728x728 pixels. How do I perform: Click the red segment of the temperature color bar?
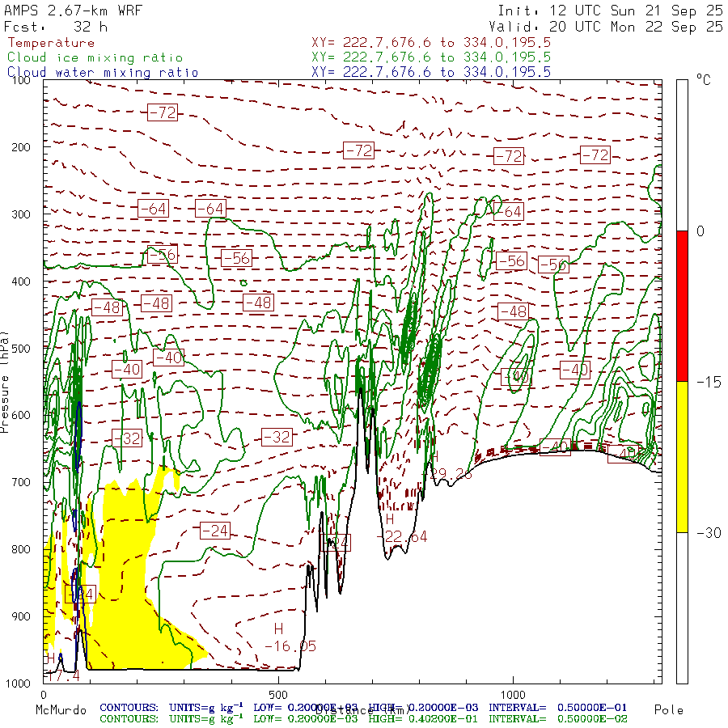pyautogui.click(x=682, y=306)
